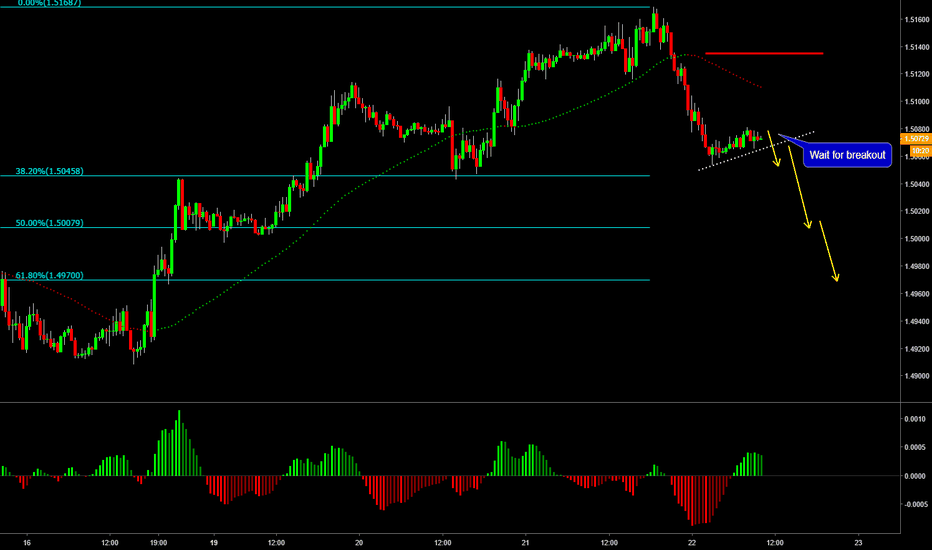Click the 12:00 label right after date 22
Viewport: 932px width, 550px height.
775,543
